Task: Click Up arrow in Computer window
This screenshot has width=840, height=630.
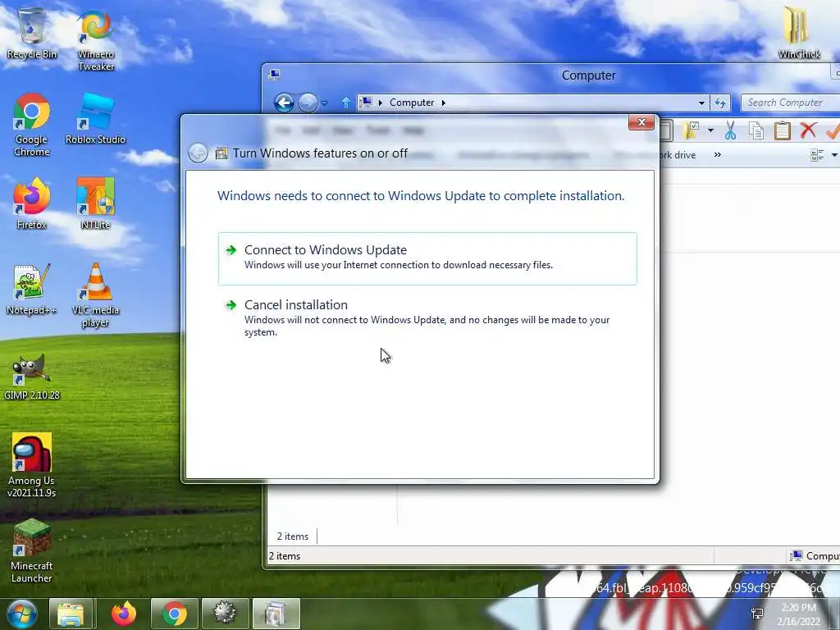Action: click(345, 103)
